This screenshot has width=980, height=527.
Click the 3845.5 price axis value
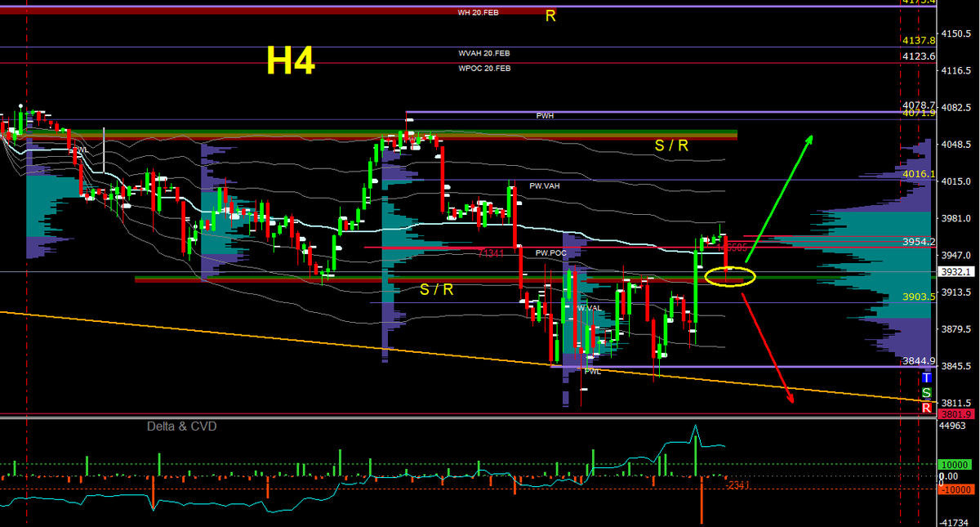click(958, 365)
